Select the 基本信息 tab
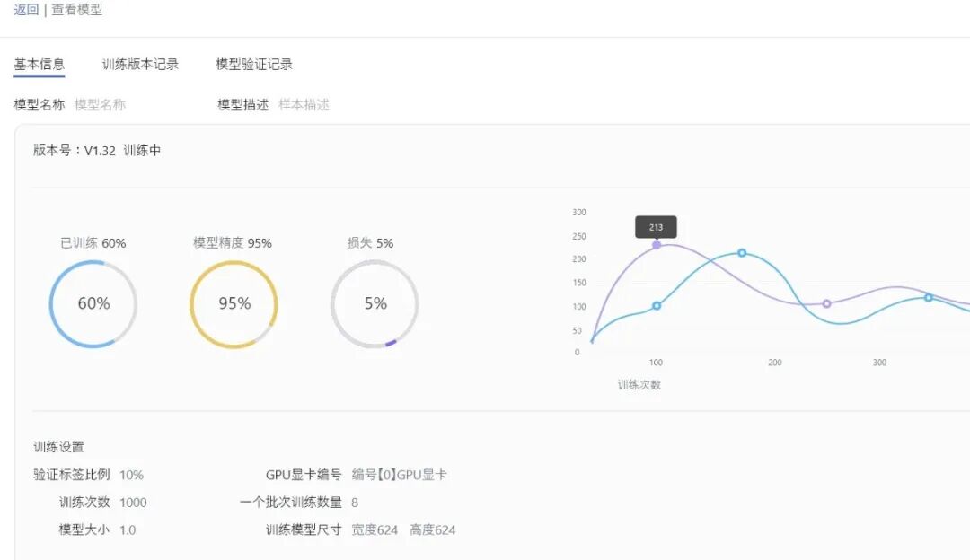970x560 pixels. tap(40, 64)
